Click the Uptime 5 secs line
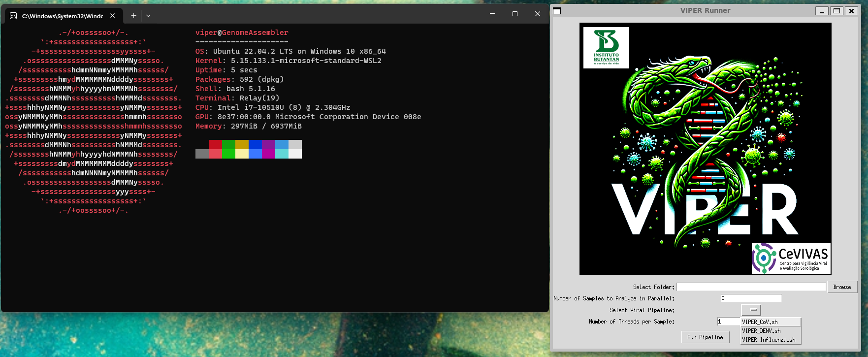The width and height of the screenshot is (868, 357). 226,70
